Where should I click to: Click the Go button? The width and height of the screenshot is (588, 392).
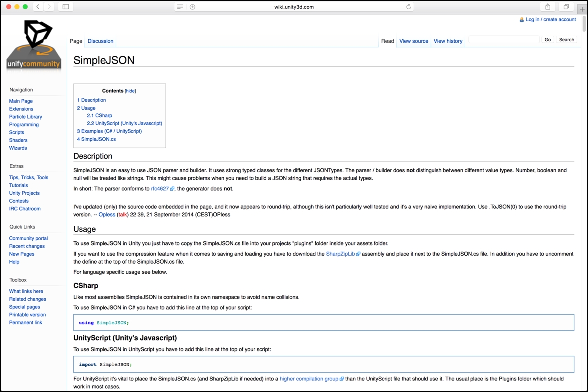click(x=548, y=40)
